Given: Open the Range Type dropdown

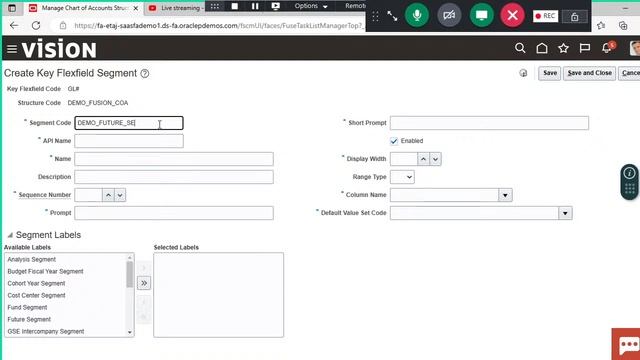Looking at the screenshot, I should coord(402,177).
